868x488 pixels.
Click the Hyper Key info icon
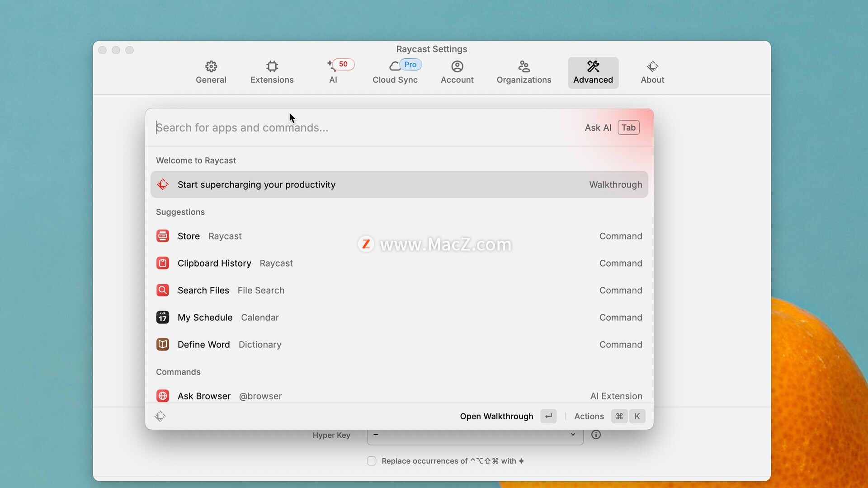(596, 435)
